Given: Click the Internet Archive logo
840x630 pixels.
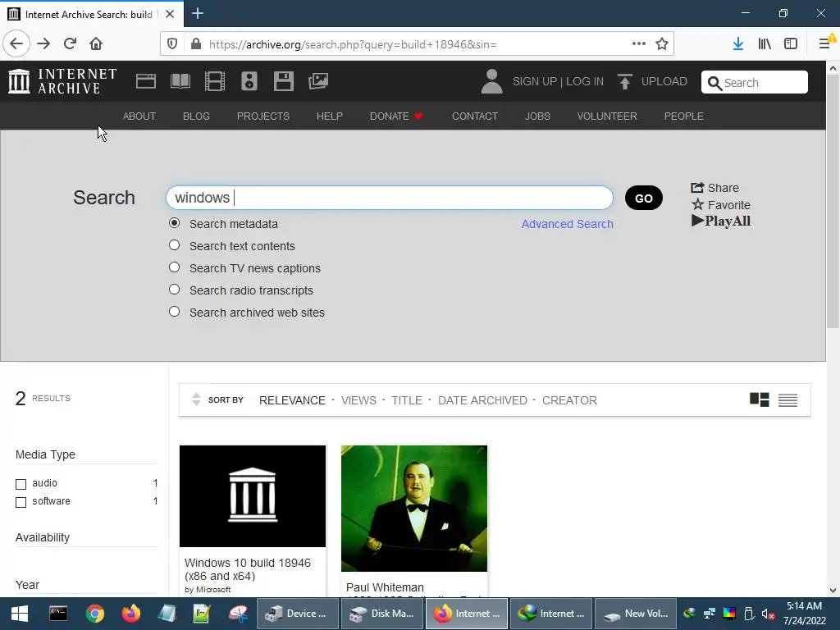Looking at the screenshot, I should 62,81.
